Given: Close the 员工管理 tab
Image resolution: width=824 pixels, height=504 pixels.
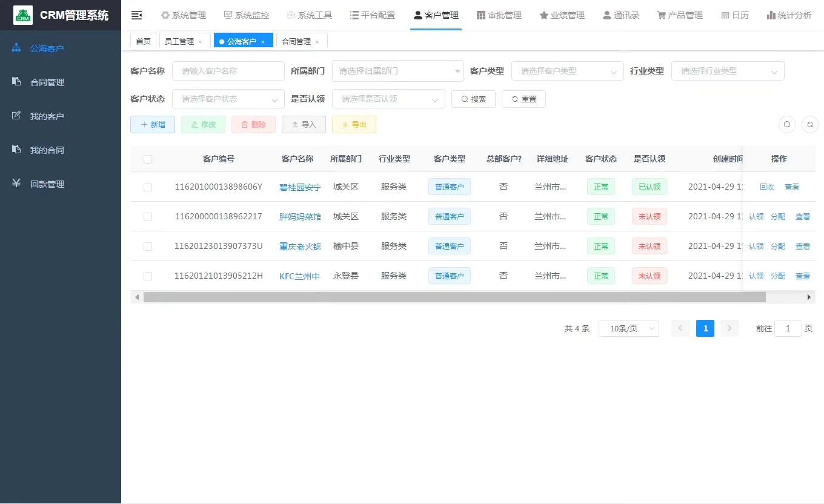Looking at the screenshot, I should 201,42.
